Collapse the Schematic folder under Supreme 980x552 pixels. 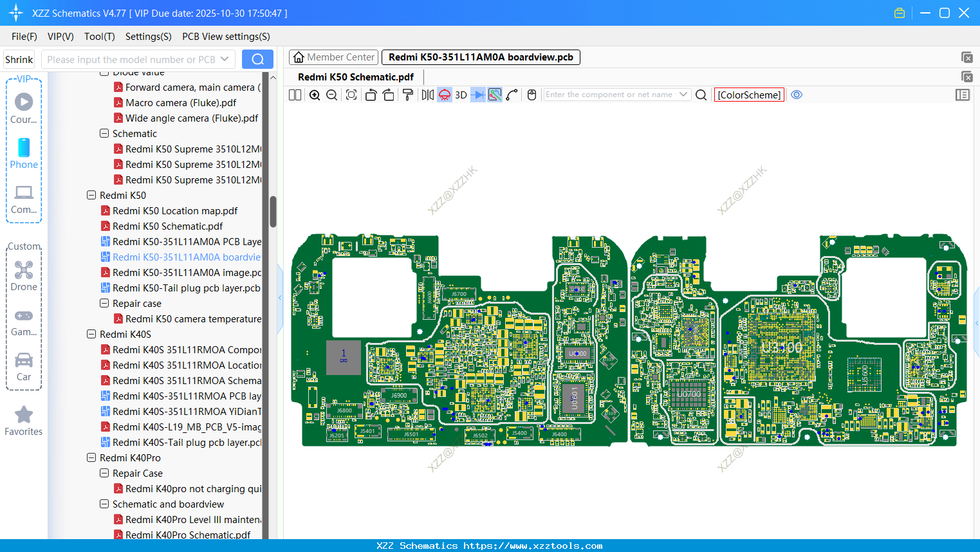(104, 134)
